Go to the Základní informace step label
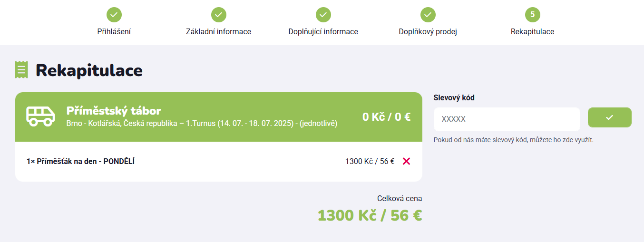 [x=219, y=32]
